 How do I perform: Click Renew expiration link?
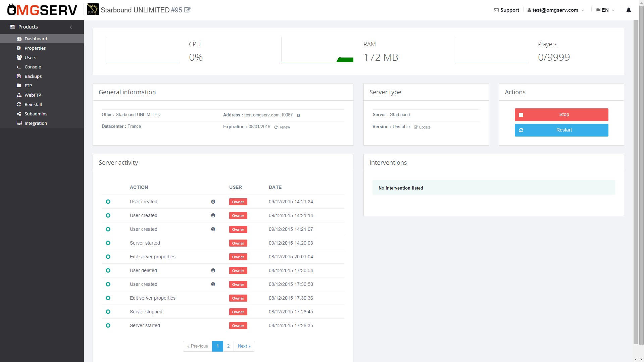click(x=282, y=127)
